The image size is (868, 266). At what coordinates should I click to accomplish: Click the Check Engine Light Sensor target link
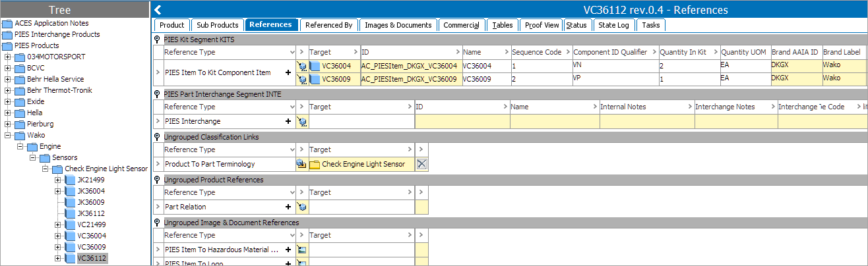[363, 164]
